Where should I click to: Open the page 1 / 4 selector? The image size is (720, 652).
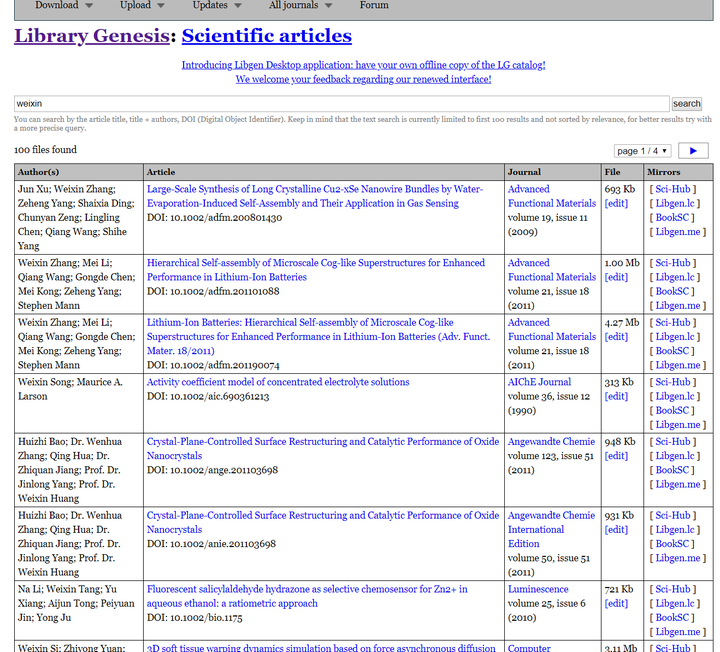pos(642,151)
